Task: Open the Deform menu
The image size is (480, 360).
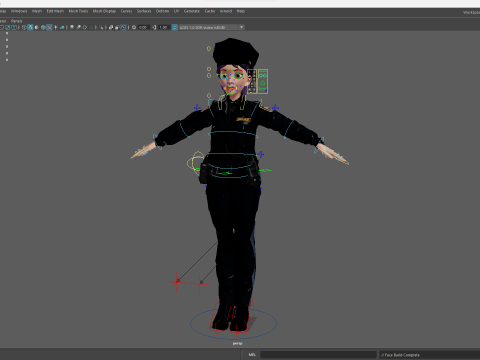Action: (162, 11)
